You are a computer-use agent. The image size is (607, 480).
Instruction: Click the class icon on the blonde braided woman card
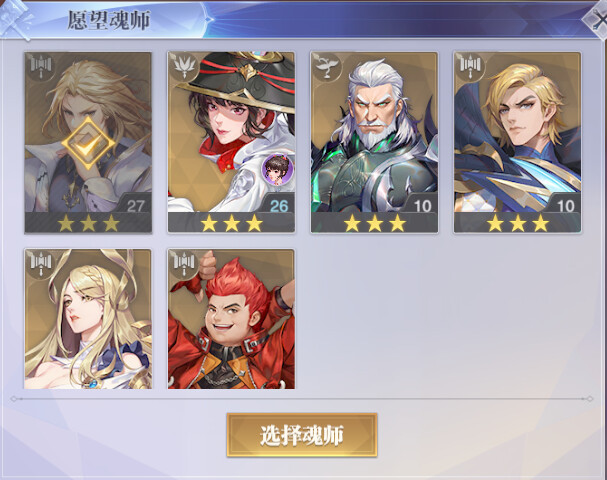tap(40, 264)
